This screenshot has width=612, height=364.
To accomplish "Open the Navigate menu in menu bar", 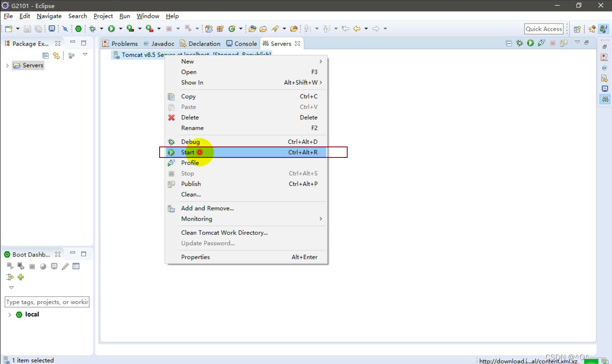I will click(x=49, y=16).
